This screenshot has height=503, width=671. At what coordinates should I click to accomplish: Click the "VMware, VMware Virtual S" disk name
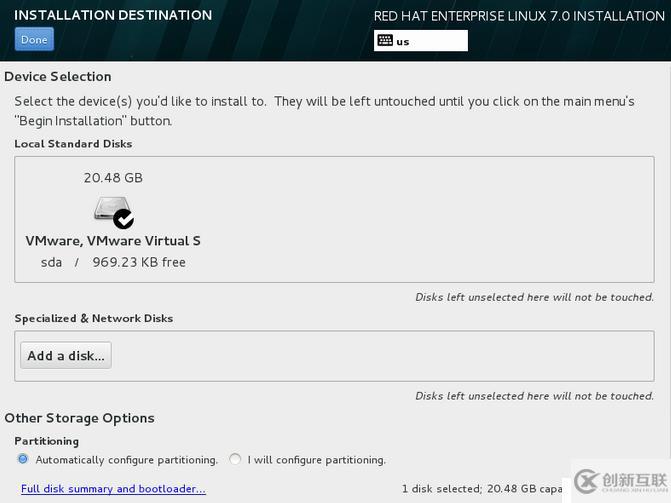click(x=113, y=240)
